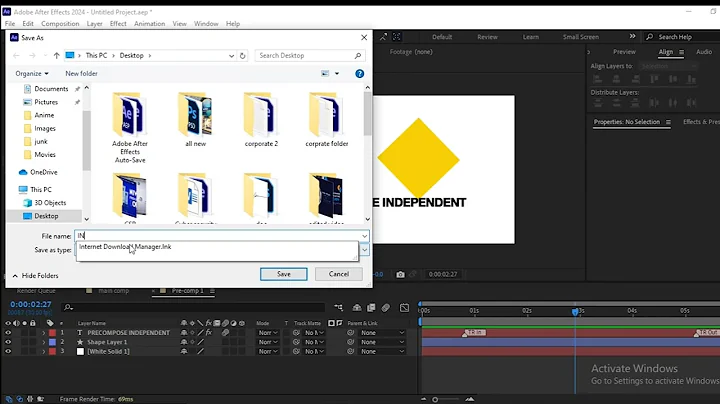Image resolution: width=720 pixels, height=404 pixels.
Task: Refresh the Desktop folder listing
Action: (242, 56)
